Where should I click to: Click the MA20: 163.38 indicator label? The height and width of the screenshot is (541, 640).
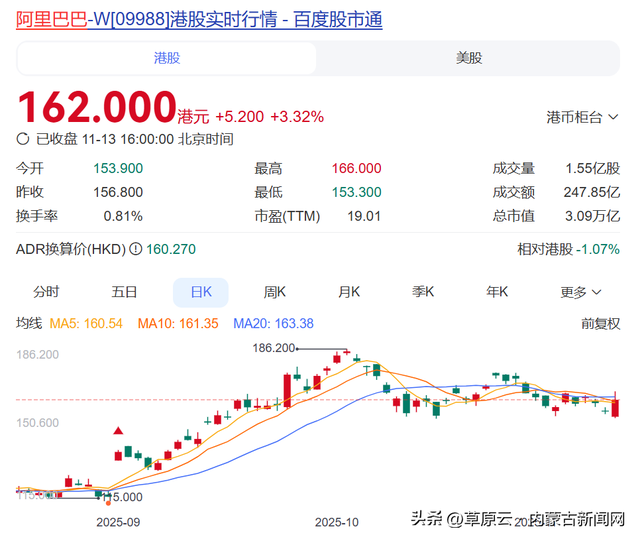pyautogui.click(x=273, y=324)
